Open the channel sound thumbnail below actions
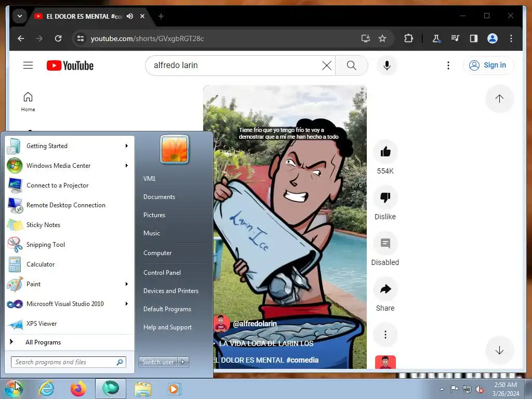The image size is (532, 399). [385, 362]
